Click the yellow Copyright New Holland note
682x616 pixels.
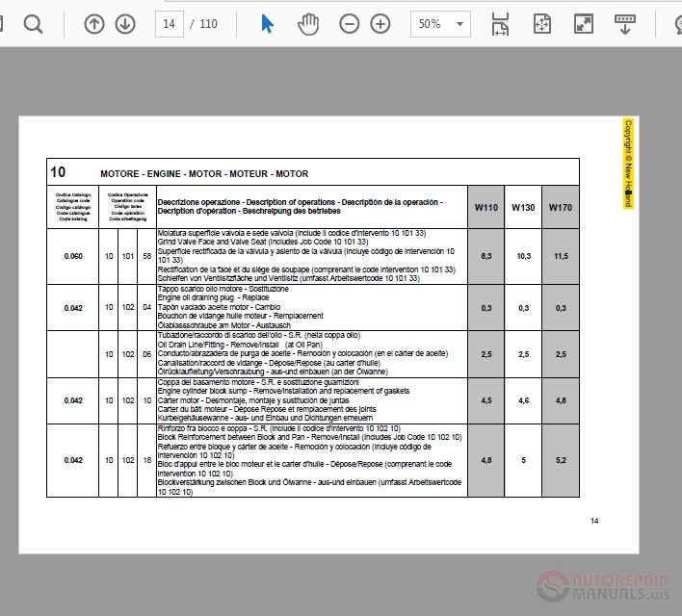[x=628, y=164]
